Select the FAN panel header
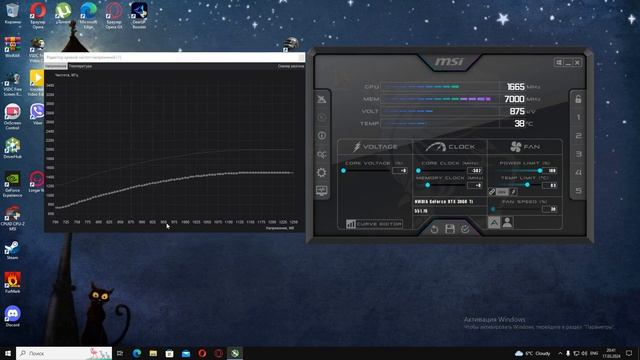Viewport: 640px width, 360px height. point(525,147)
